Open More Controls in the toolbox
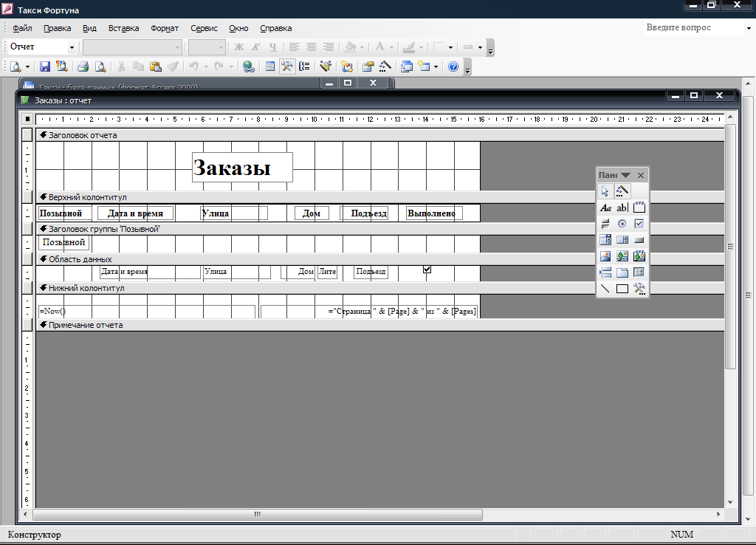The image size is (756, 545). coord(639,289)
